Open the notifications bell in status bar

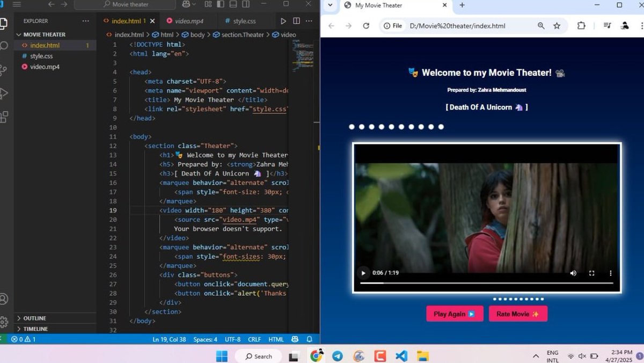(309, 339)
